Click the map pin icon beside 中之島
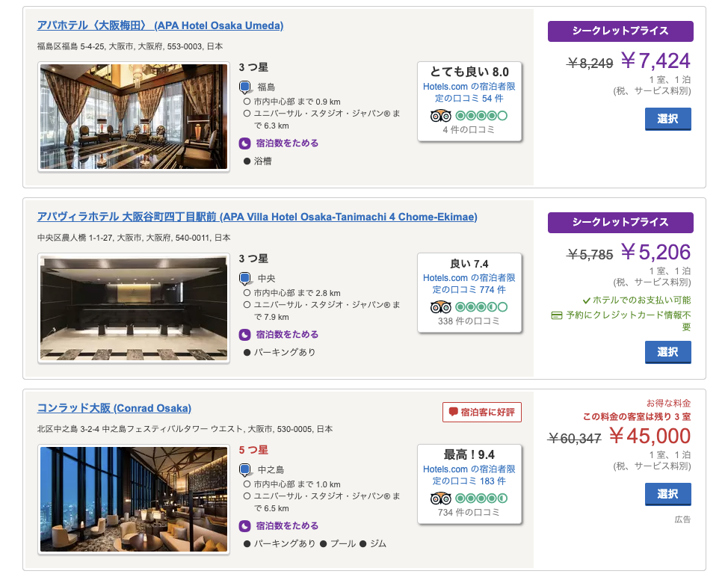Screen dimensions: 728x577 [245, 470]
